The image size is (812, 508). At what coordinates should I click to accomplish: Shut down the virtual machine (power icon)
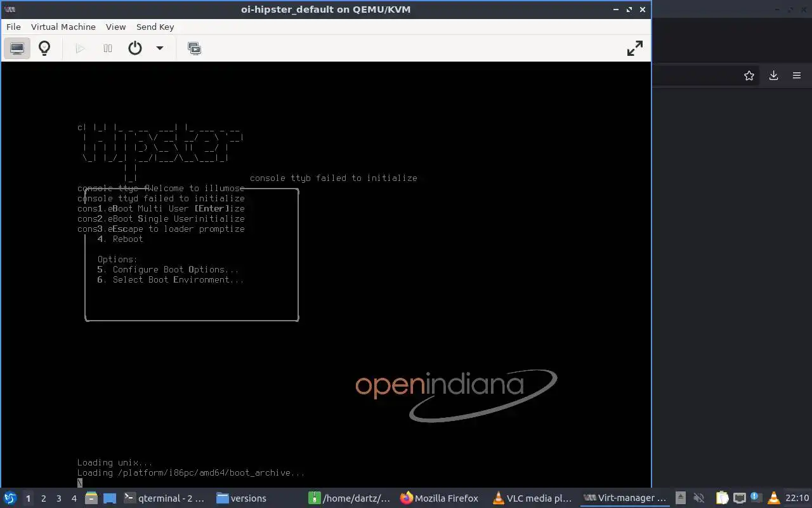135,48
